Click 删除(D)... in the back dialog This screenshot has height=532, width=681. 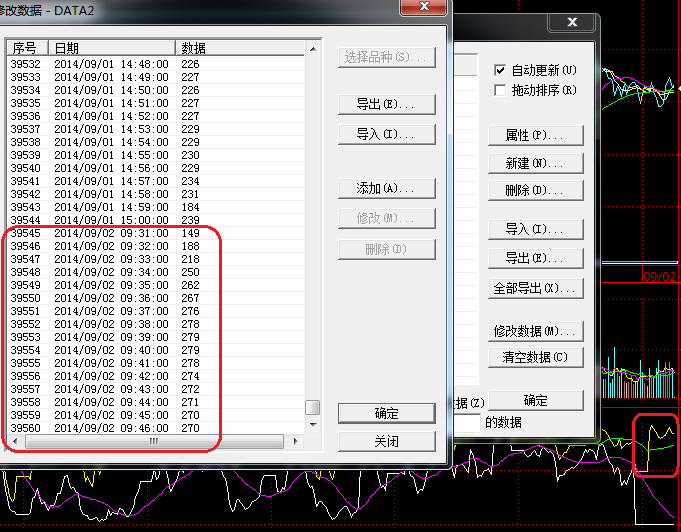pos(536,190)
